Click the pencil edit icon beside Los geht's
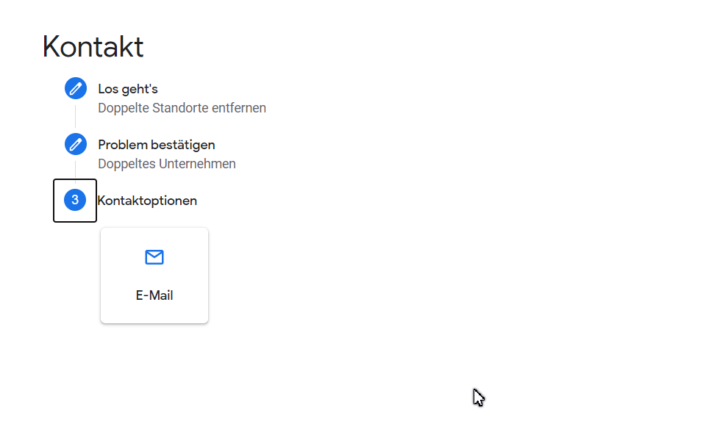720x424 pixels. pyautogui.click(x=75, y=88)
